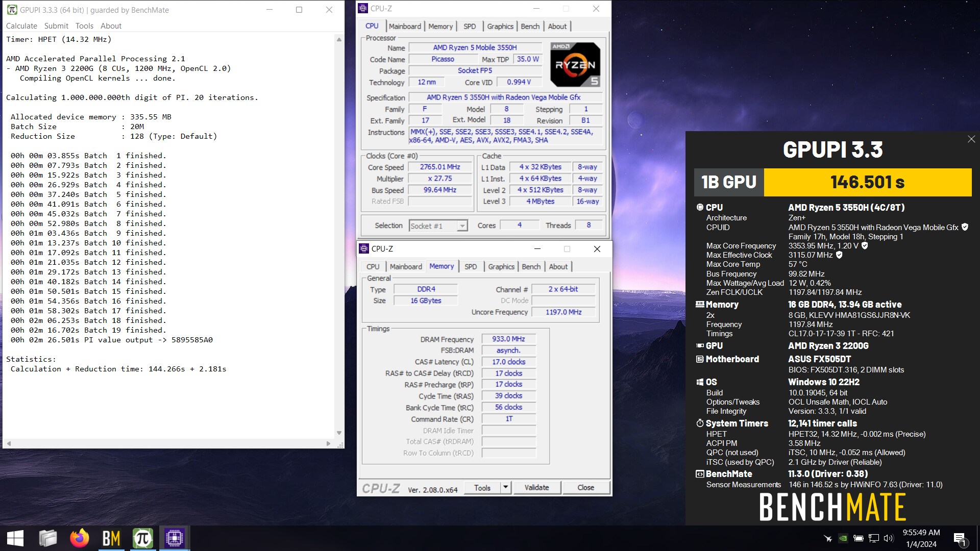The width and height of the screenshot is (980, 551).
Task: Open the volume speaker tray icon
Action: pyautogui.click(x=889, y=538)
